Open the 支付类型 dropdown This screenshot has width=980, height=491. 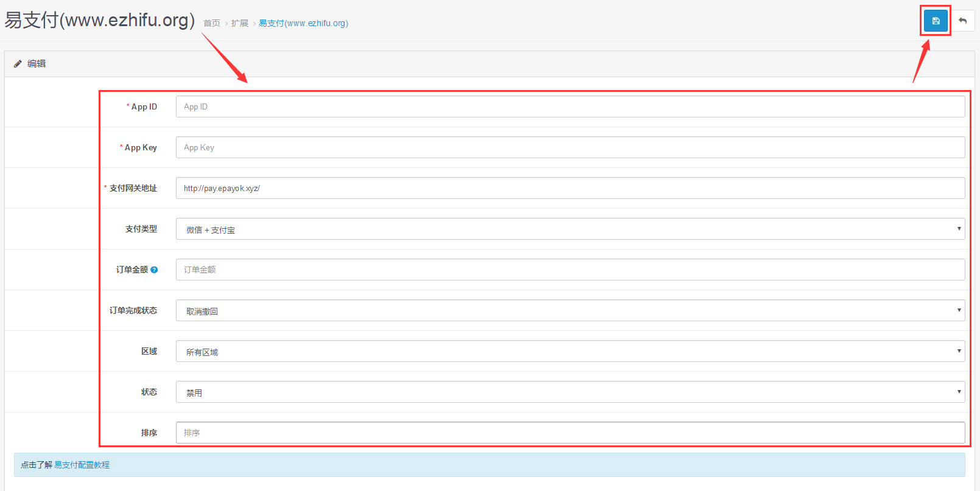(570, 229)
